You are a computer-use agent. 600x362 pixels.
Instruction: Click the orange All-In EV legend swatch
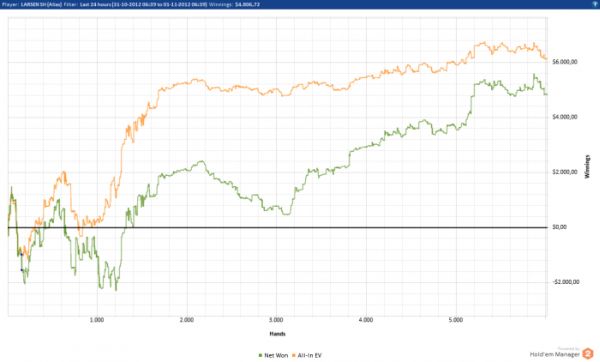[294, 355]
